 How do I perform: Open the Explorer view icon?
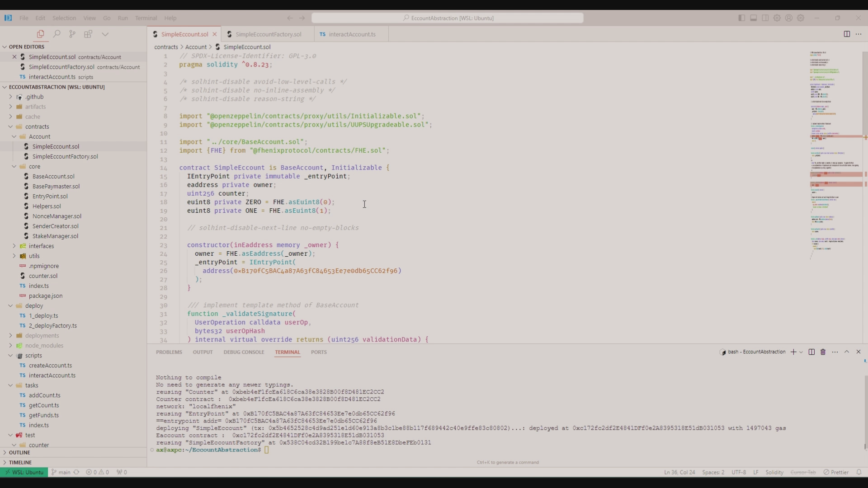[x=40, y=34]
